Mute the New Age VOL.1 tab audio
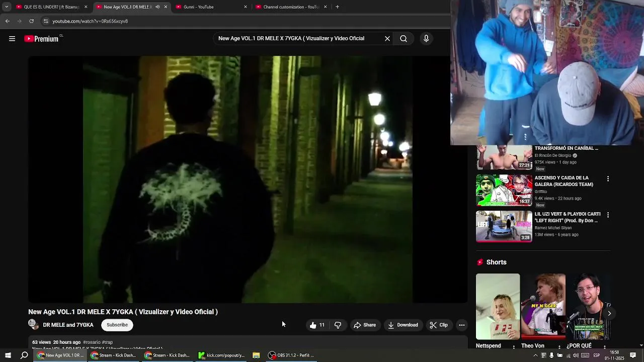Screen dimensions: 644x362 [x=157, y=7]
